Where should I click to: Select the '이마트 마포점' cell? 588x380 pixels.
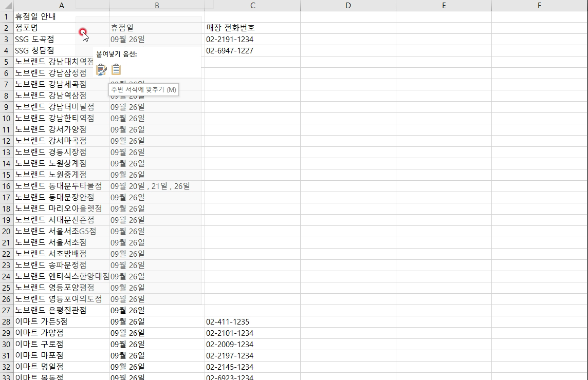point(62,356)
